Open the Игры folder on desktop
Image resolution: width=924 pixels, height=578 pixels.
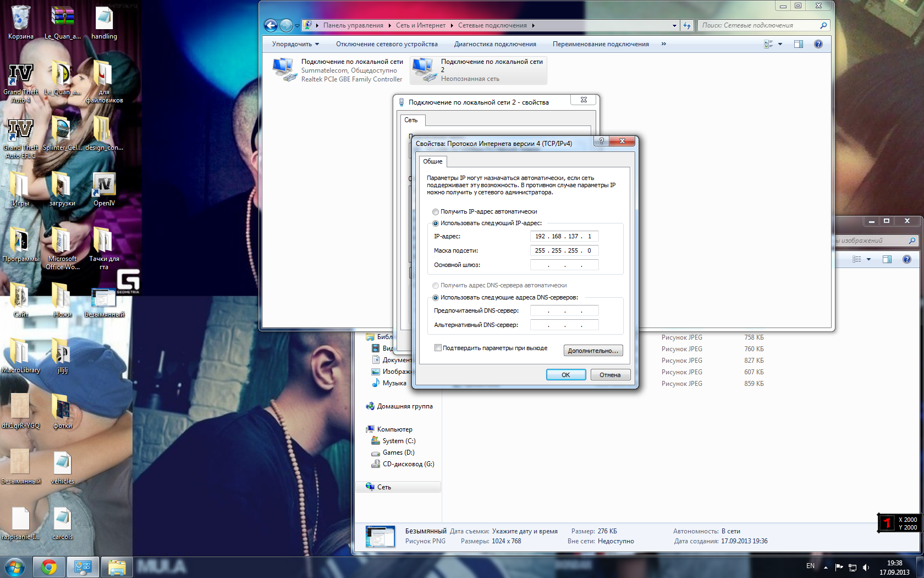coord(20,190)
